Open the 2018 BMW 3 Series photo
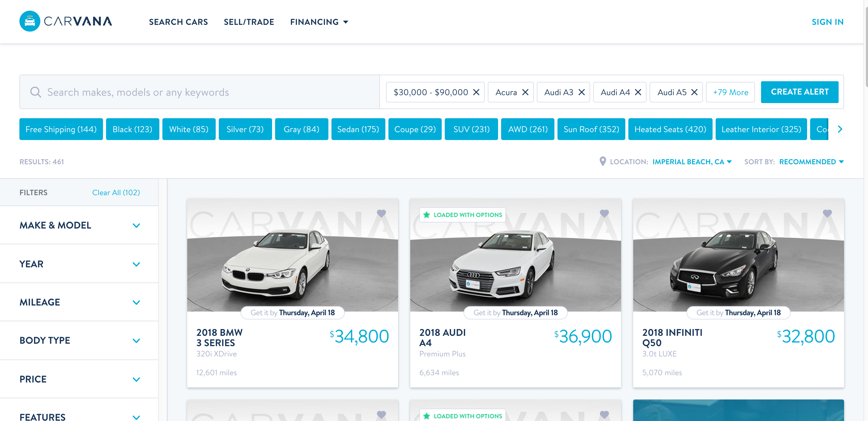 292,255
